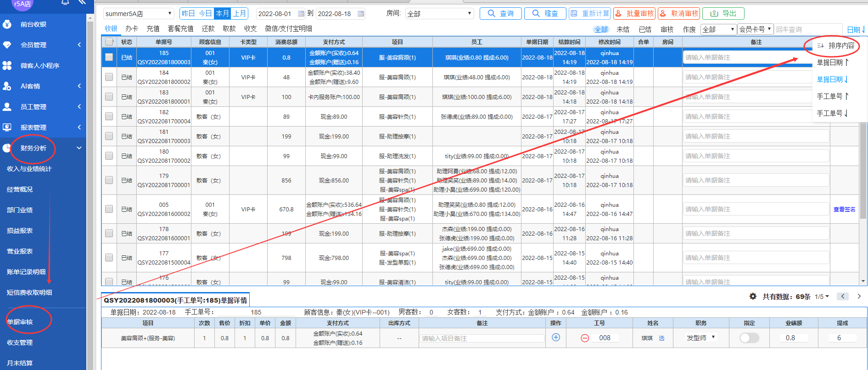Open the 全部 filter dropdown beside 作废

coord(718,29)
